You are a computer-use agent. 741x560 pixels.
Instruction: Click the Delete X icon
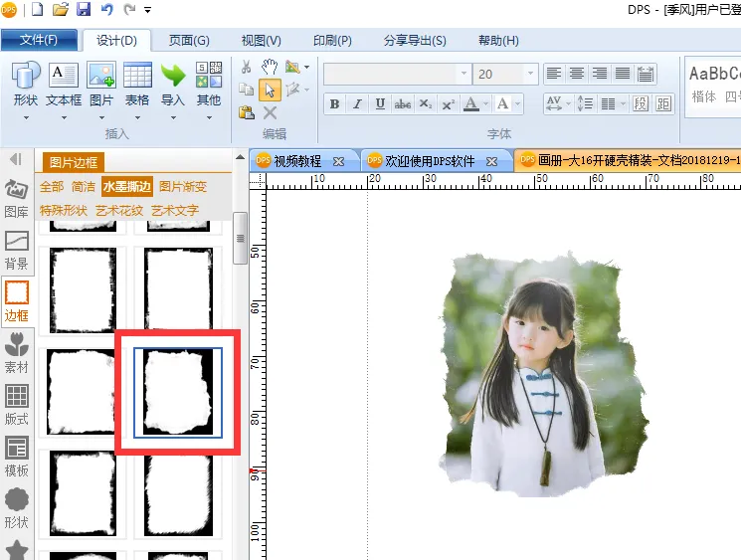(270, 113)
